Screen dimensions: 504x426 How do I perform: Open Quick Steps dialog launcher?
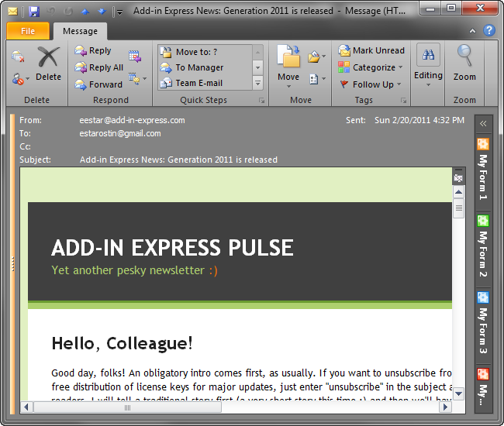(x=262, y=101)
